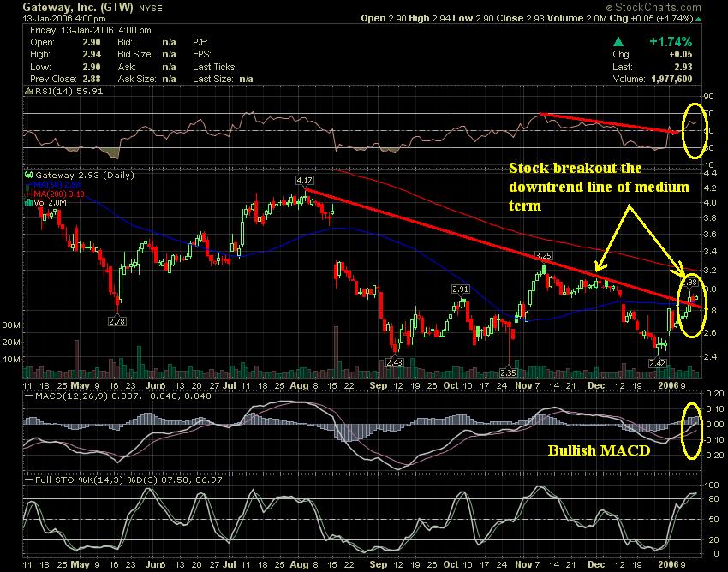The width and height of the screenshot is (728, 572).
Task: Click the Gateway, Inc. (GTW) chart title
Action: [78, 7]
